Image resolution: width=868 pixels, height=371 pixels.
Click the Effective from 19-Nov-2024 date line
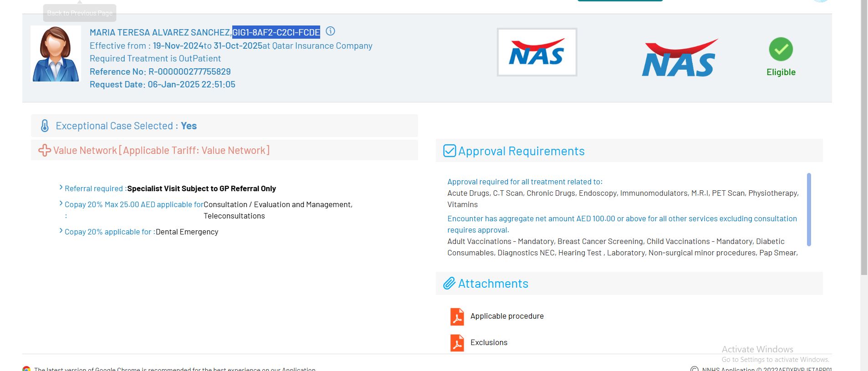point(231,46)
